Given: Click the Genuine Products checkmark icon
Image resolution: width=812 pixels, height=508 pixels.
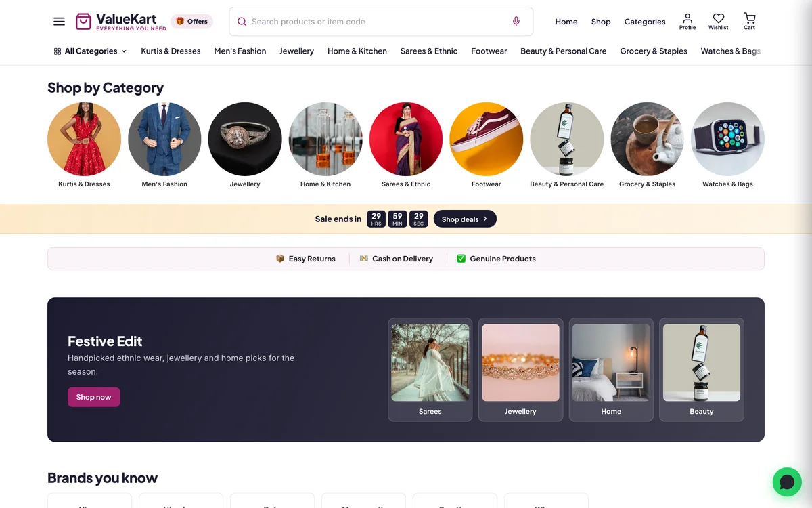Looking at the screenshot, I should [461, 259].
